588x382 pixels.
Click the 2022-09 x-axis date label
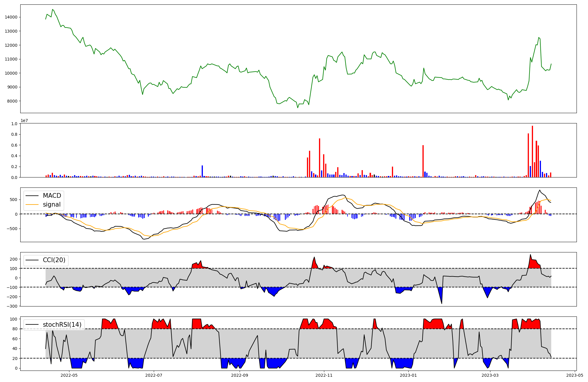(240, 375)
